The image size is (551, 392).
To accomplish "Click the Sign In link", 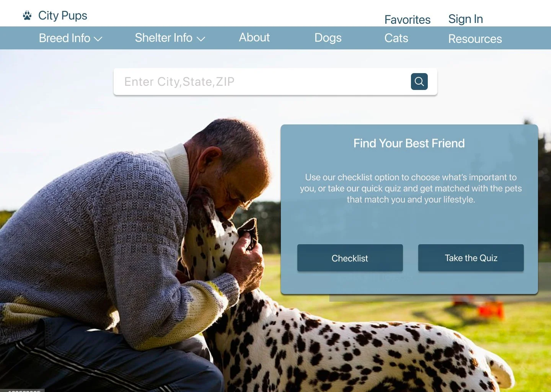I will click(x=466, y=19).
